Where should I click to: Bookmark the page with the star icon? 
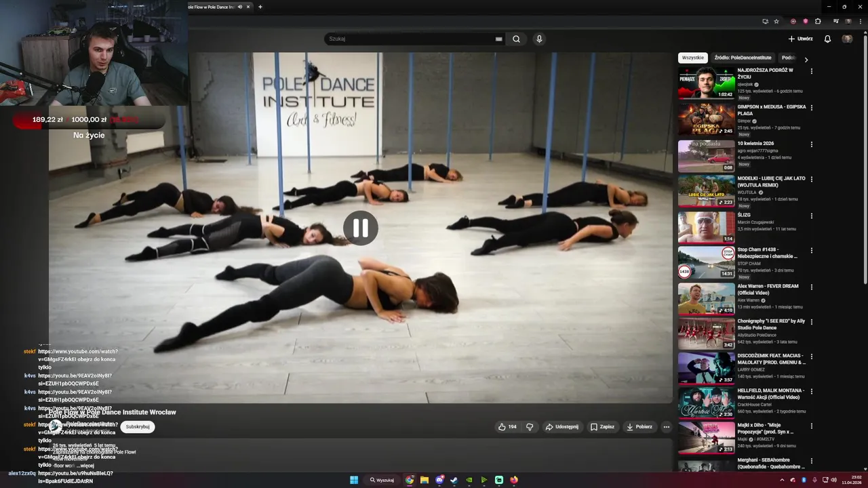click(776, 21)
